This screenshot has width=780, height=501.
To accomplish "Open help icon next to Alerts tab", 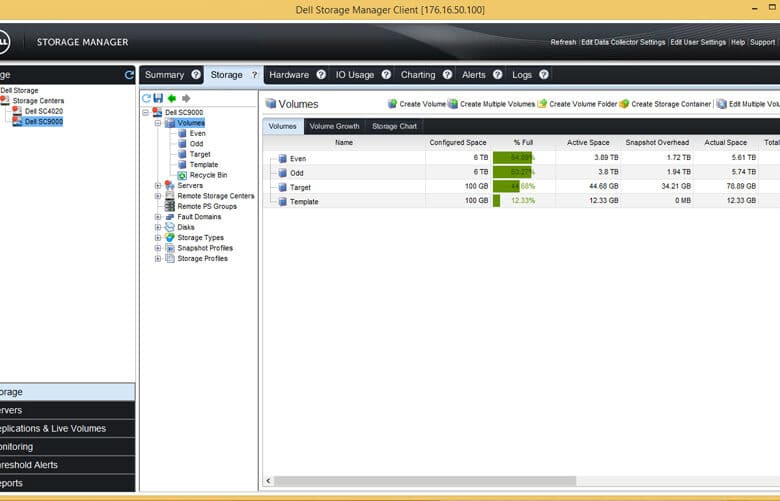I will [497, 75].
